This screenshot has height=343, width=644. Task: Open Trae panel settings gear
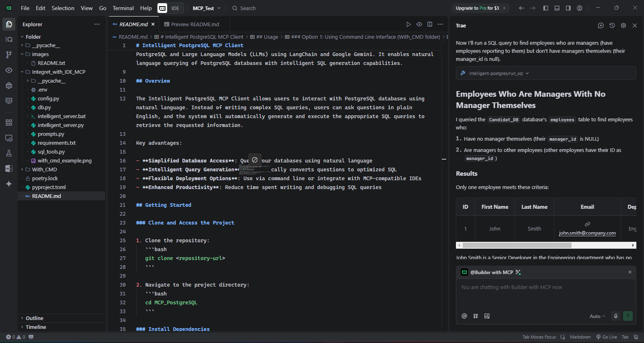pos(623,25)
